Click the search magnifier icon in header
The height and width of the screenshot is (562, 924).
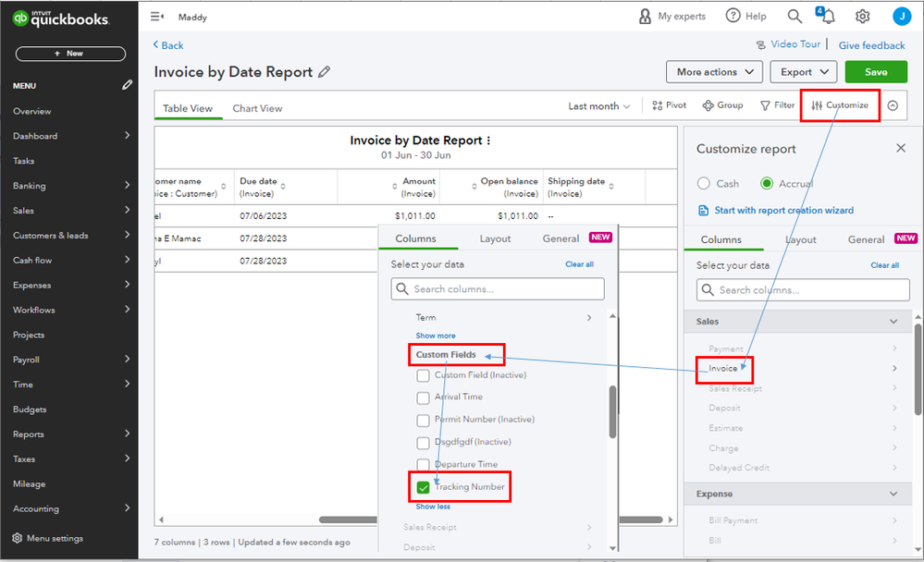pyautogui.click(x=795, y=17)
